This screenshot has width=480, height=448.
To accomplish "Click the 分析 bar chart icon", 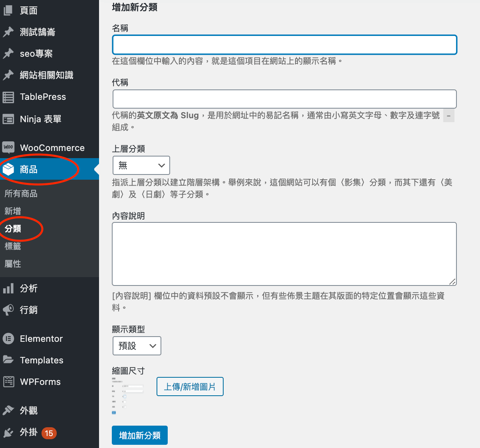I will (8, 288).
